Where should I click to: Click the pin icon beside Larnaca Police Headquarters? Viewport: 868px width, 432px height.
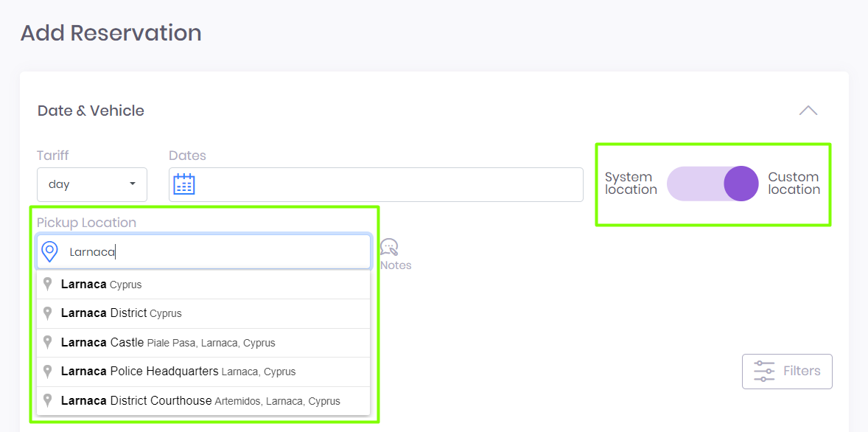[x=48, y=371]
